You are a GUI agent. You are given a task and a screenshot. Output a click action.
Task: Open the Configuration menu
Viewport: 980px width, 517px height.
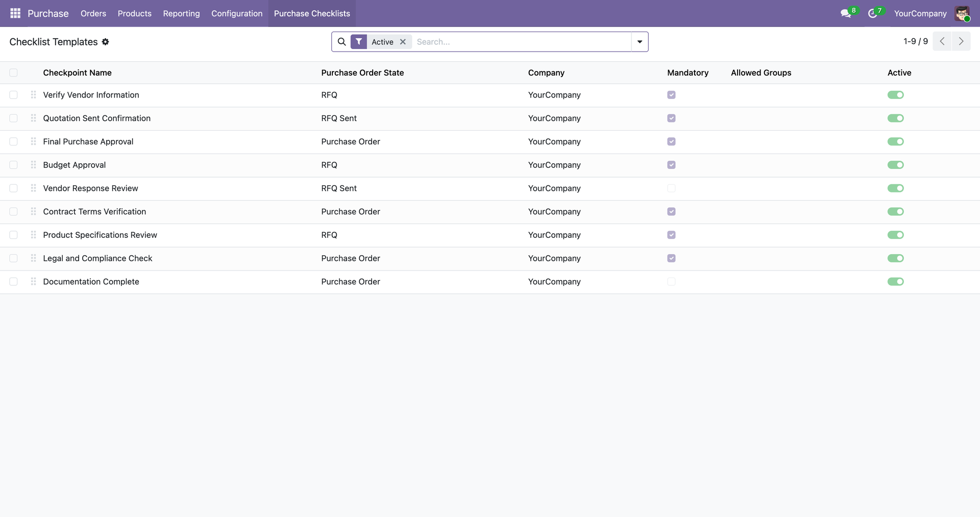coord(236,13)
